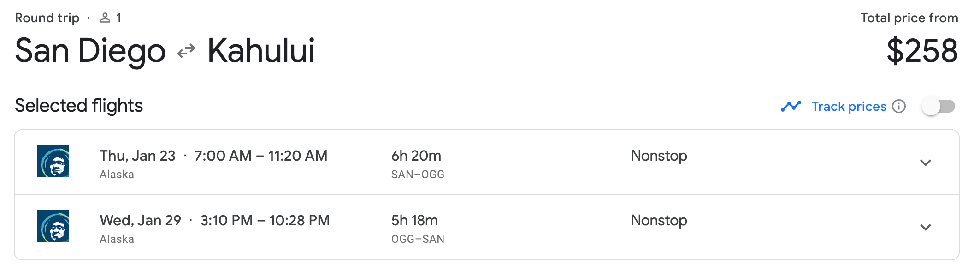Open the Round trip selector
Image resolution: width=980 pixels, height=277 pixels.
click(x=47, y=18)
